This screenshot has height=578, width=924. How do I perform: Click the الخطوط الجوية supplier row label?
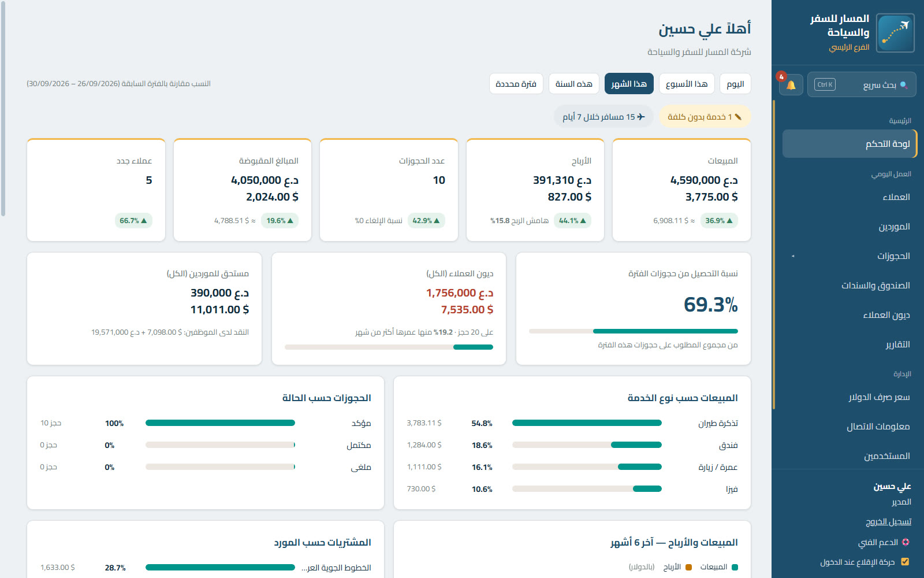click(336, 568)
